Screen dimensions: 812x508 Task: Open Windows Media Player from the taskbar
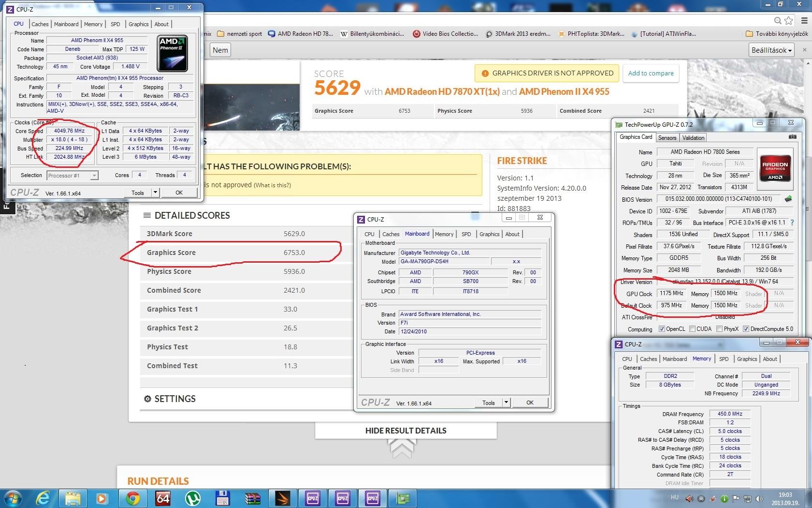click(x=102, y=498)
